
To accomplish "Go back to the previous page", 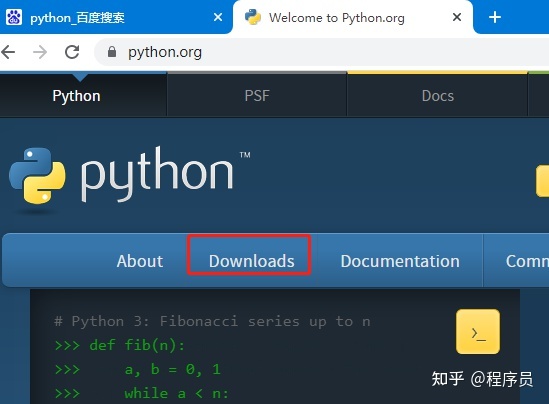I will [8, 52].
